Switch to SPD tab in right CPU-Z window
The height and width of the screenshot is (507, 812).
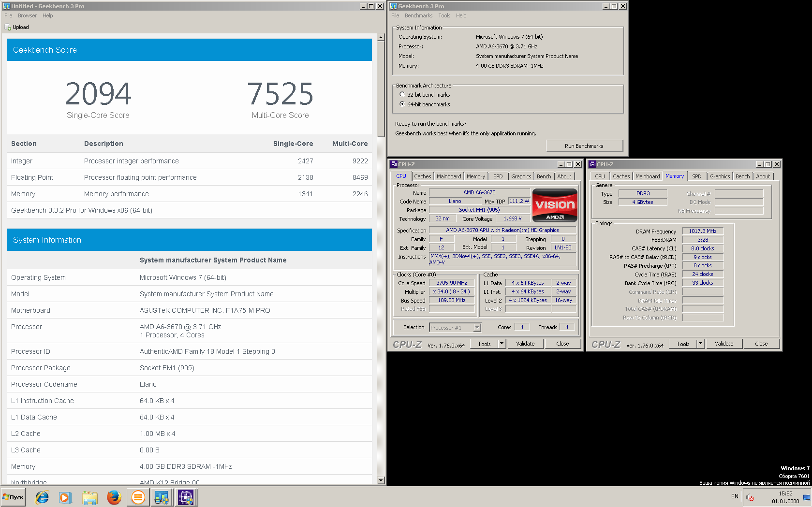[x=696, y=176]
